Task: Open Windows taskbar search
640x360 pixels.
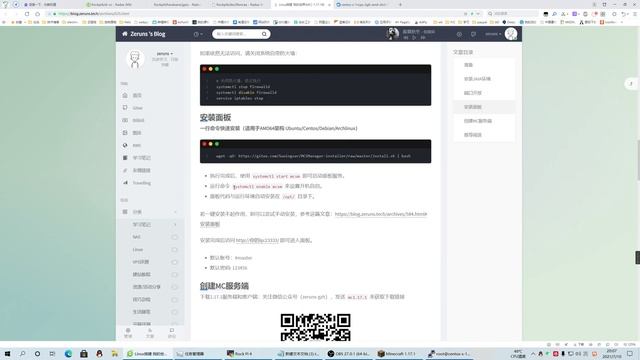Action: (22, 353)
